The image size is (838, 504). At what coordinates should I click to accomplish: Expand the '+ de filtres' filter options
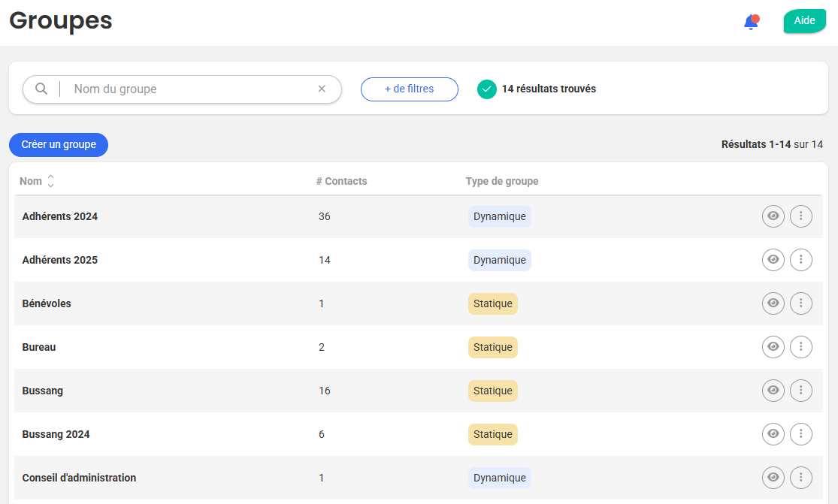(x=409, y=89)
